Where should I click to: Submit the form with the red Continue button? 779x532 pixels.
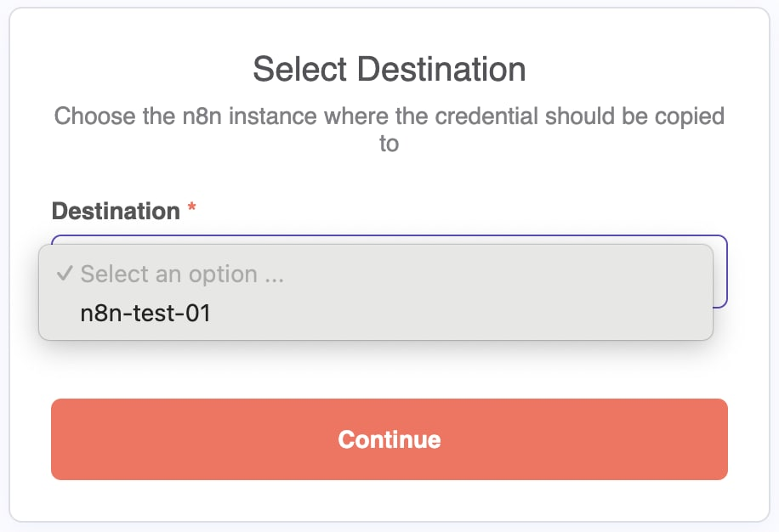389,439
